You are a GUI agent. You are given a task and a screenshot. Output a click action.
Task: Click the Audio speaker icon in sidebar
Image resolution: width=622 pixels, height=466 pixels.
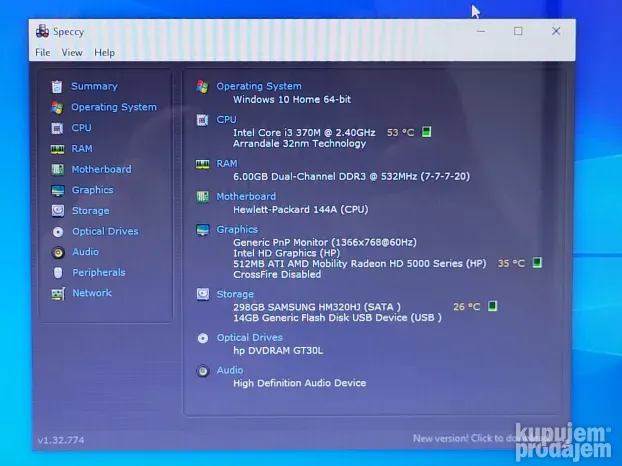click(x=57, y=253)
